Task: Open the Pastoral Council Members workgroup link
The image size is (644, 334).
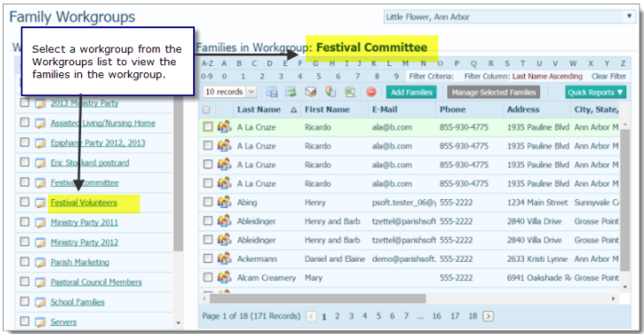Action: (96, 282)
